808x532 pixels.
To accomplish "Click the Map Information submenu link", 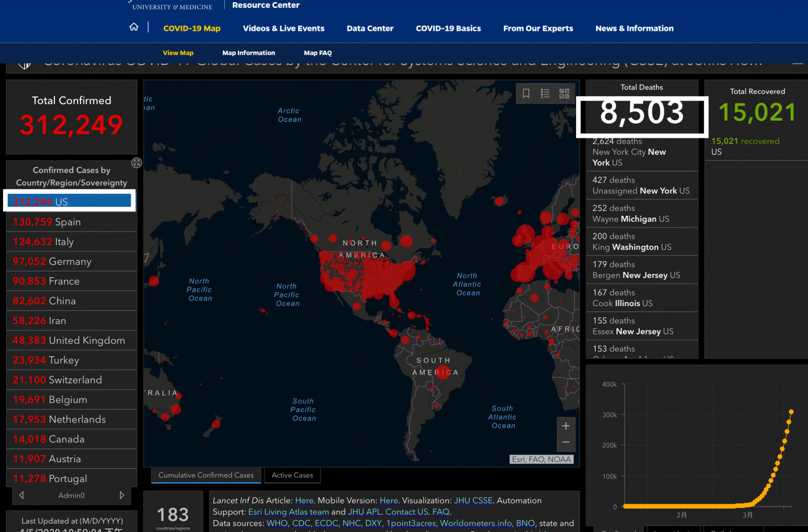I will pyautogui.click(x=248, y=53).
